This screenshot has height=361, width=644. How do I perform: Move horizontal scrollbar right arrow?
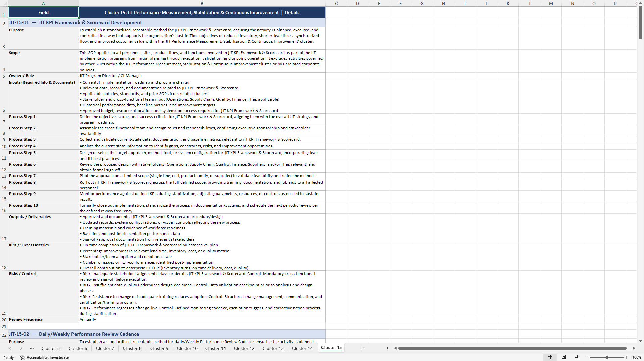(634, 348)
